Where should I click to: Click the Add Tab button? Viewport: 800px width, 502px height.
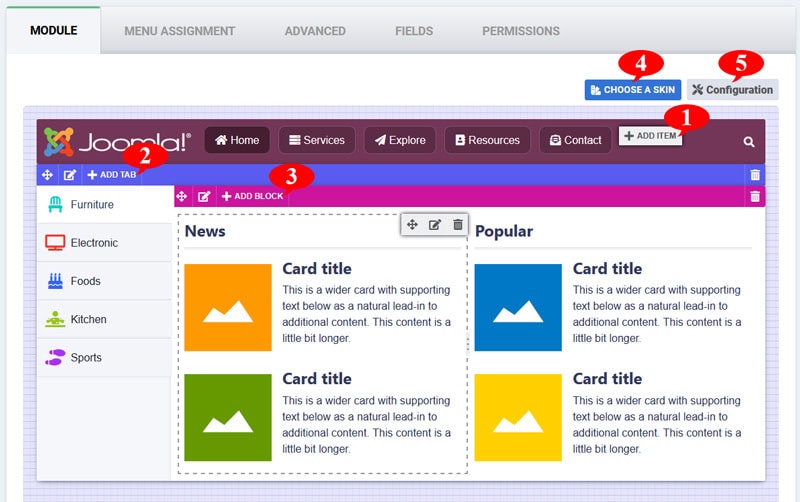[x=112, y=175]
